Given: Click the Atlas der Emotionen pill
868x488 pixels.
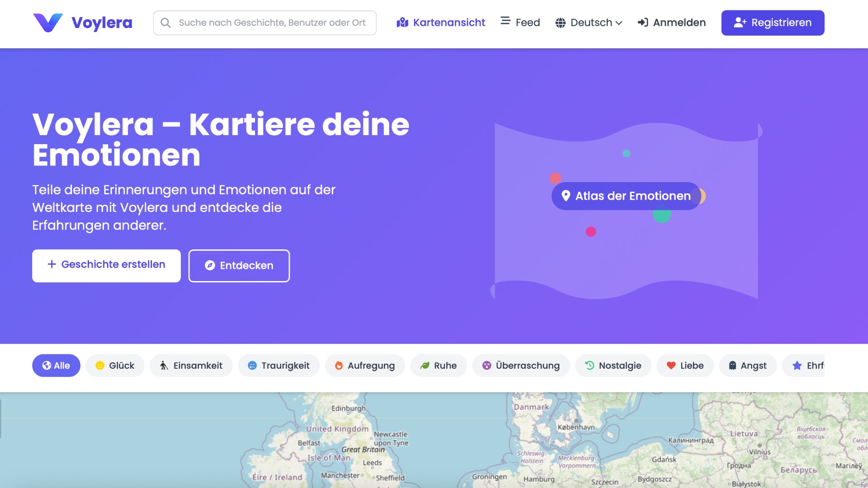Looking at the screenshot, I should click(626, 196).
